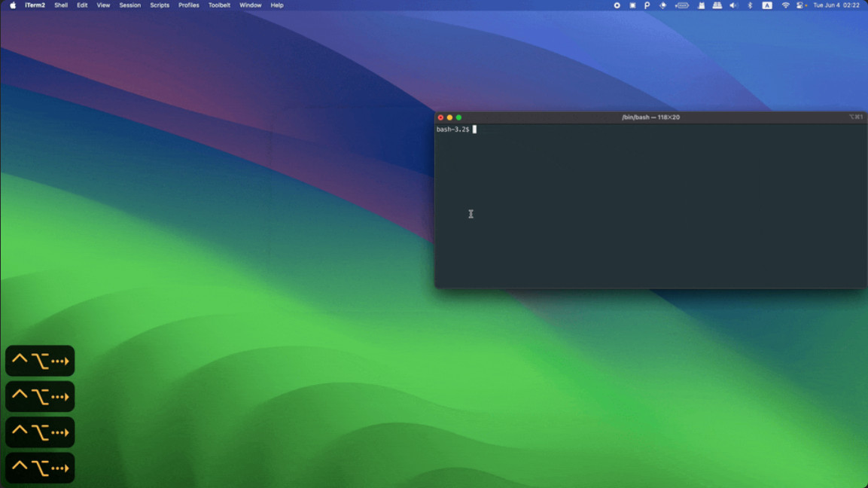Open the Scripts menu
This screenshot has width=868, height=488.
tap(160, 5)
